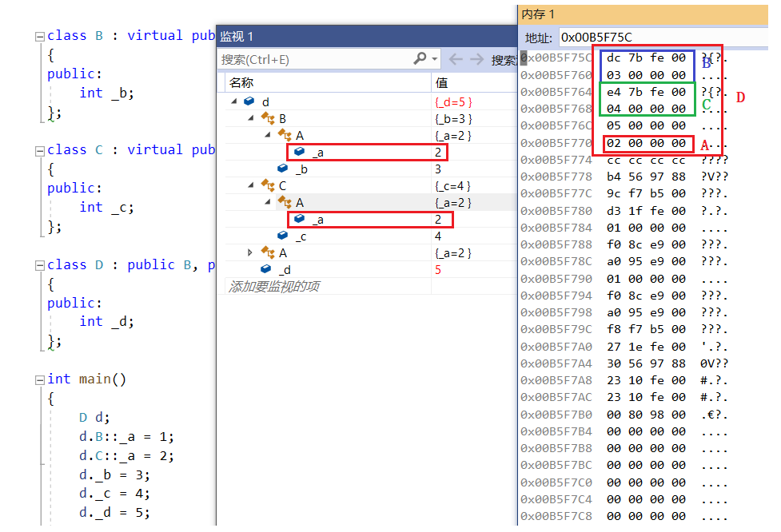Click the 内存 1 panel title
The height and width of the screenshot is (532, 781).
[538, 14]
